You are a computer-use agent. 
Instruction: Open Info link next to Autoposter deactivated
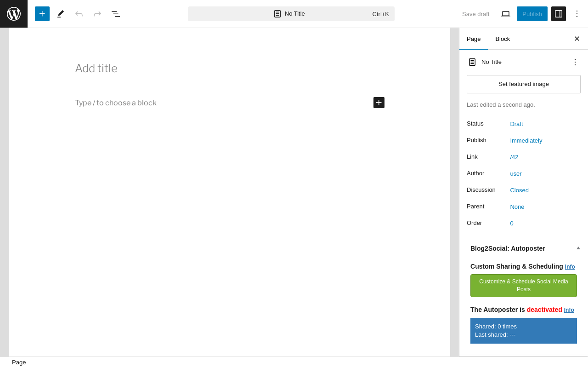click(569, 310)
